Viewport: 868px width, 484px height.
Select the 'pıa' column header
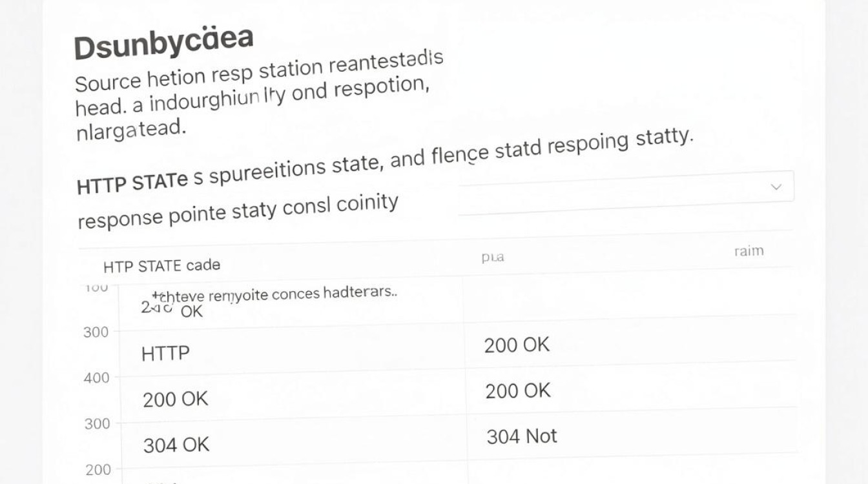tap(492, 257)
